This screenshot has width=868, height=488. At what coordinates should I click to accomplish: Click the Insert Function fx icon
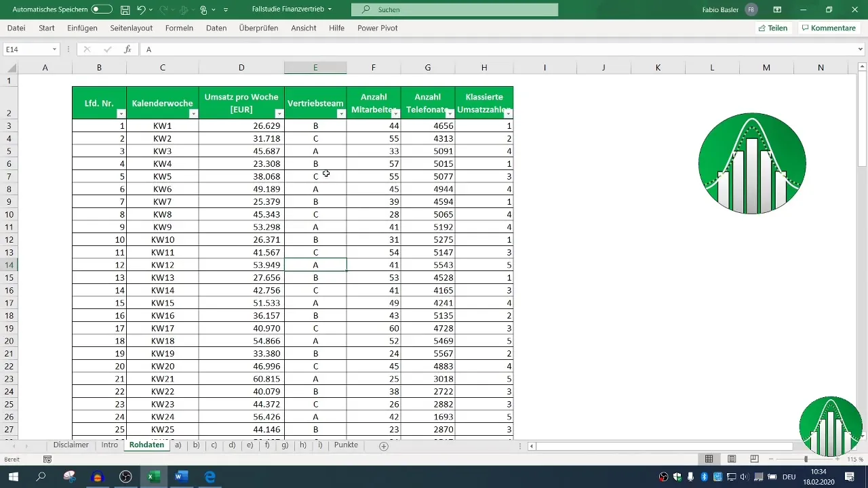(127, 49)
